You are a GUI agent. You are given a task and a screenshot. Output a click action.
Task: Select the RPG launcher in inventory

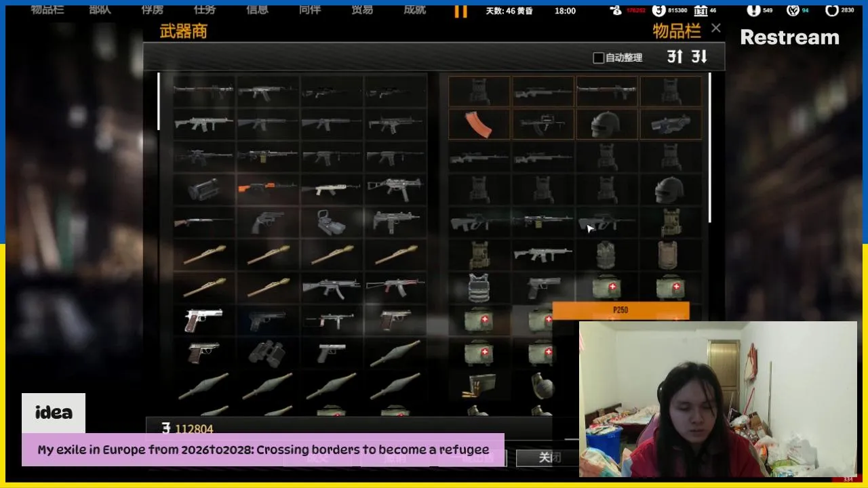[606, 91]
